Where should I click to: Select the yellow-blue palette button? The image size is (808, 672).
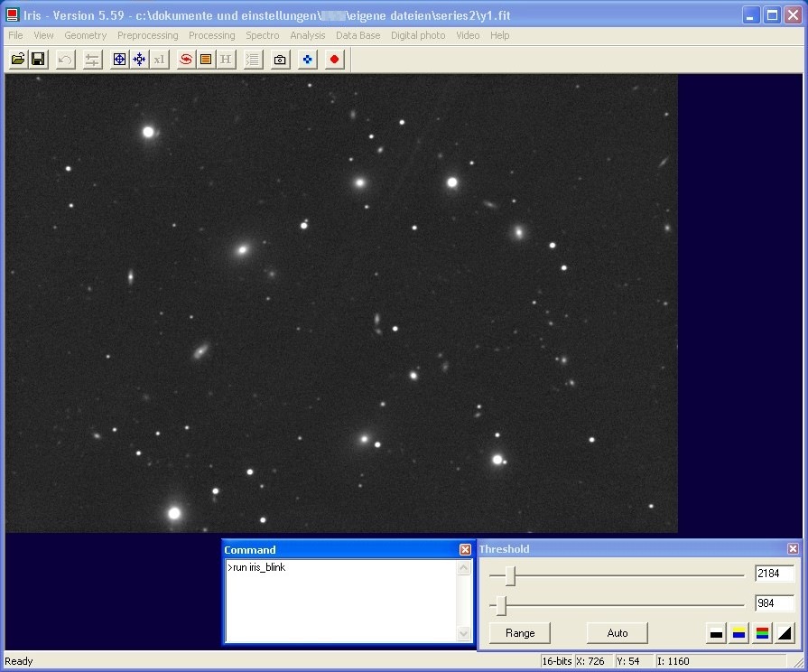click(738, 633)
